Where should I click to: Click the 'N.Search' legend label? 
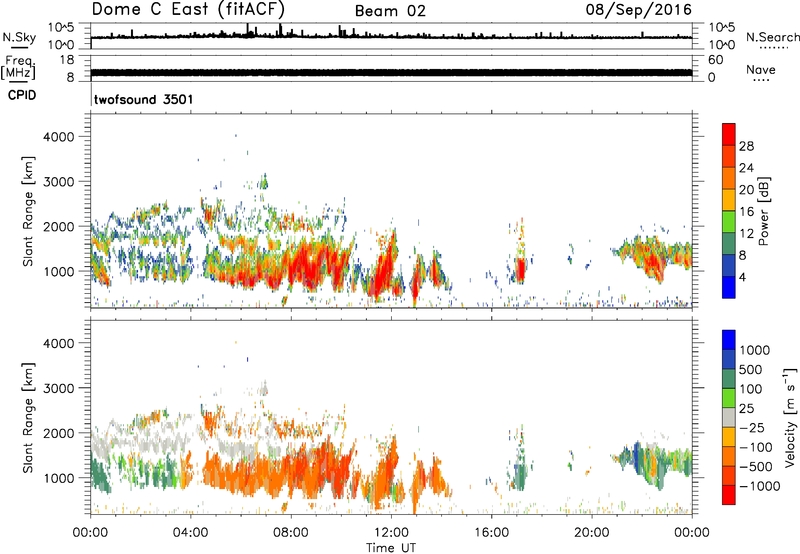[x=772, y=37]
